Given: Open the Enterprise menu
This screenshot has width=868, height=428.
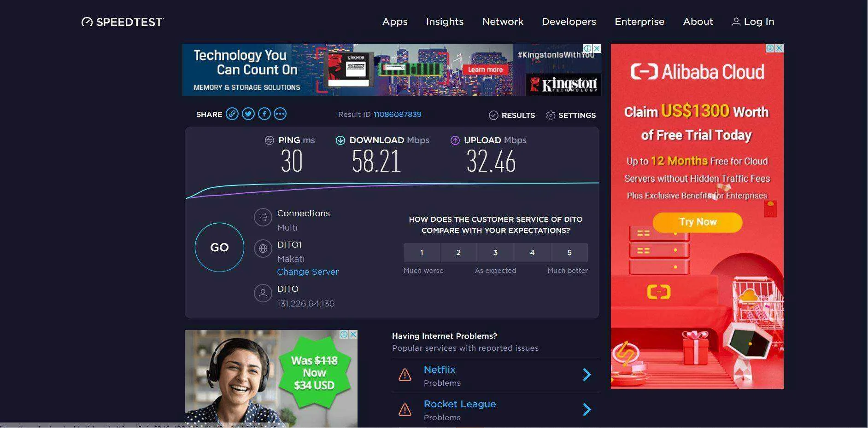Looking at the screenshot, I should [639, 22].
